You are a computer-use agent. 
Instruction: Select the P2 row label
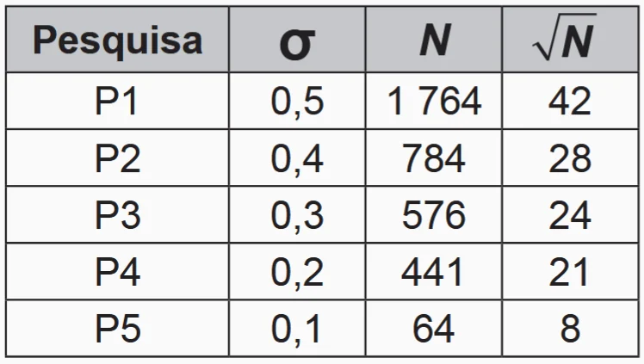coord(118,158)
